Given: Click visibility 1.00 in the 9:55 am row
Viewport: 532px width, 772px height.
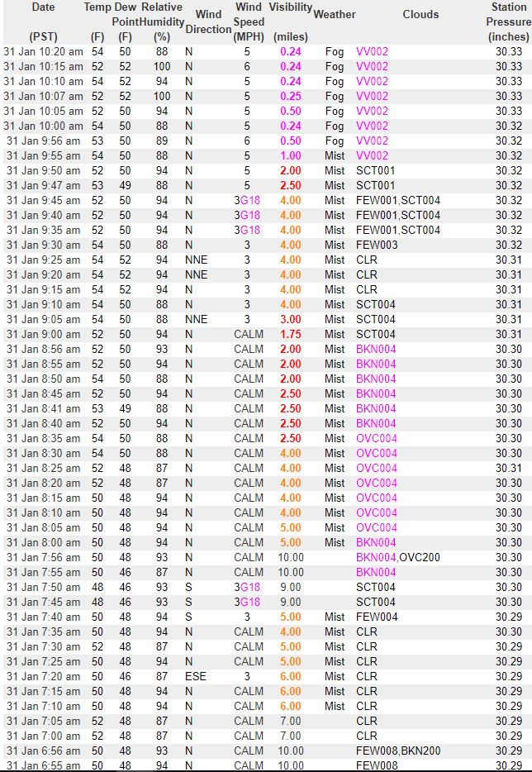Looking at the screenshot, I should [291, 155].
